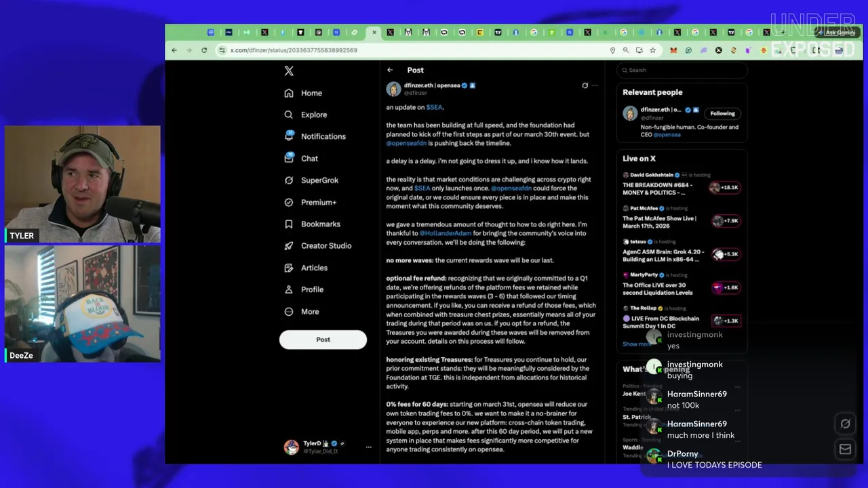This screenshot has width=868, height=488.
Task: Click the X Search field
Action: pos(682,70)
